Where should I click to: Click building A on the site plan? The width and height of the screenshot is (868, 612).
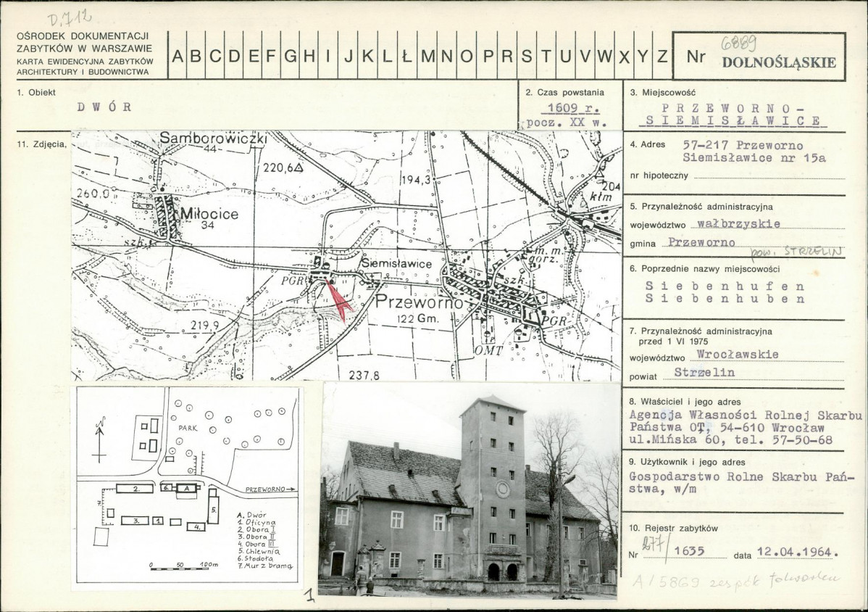click(187, 488)
